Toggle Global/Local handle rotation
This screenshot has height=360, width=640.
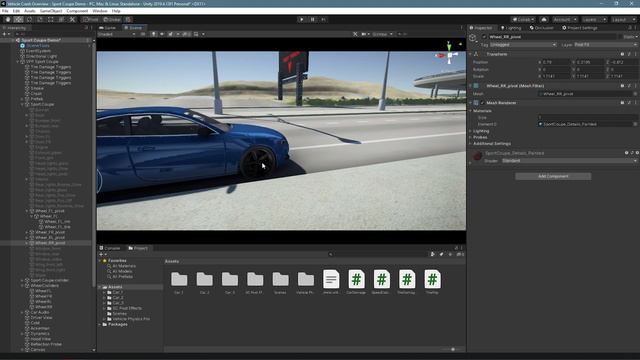(111, 19)
